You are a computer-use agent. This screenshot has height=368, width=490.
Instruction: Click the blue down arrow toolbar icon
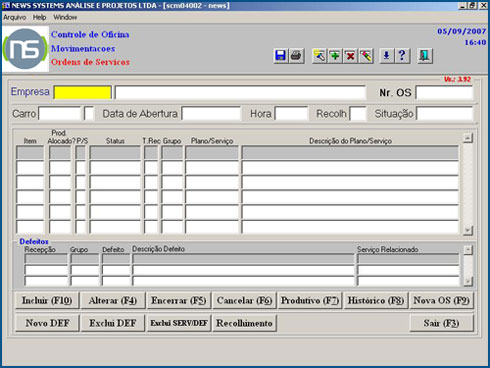pos(386,56)
